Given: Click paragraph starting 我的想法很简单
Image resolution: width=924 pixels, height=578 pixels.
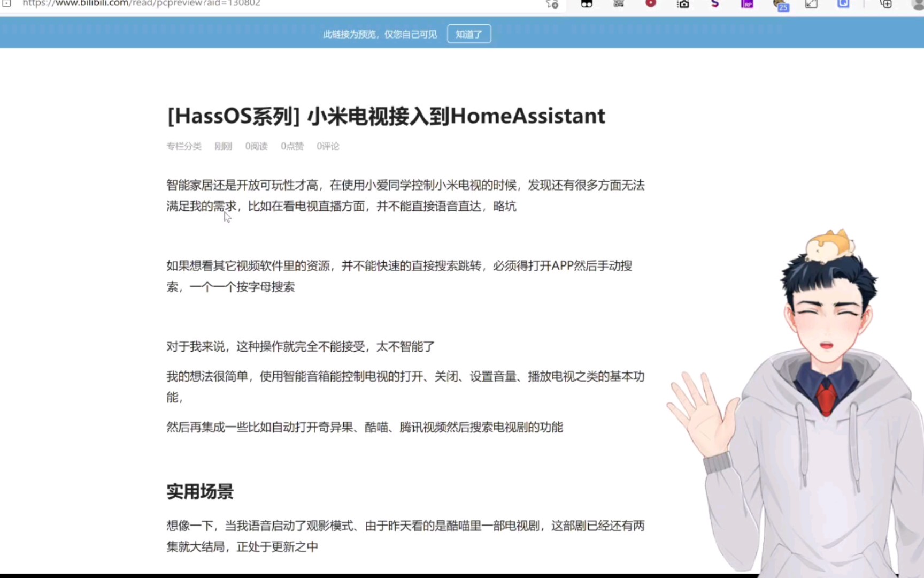Looking at the screenshot, I should point(405,387).
